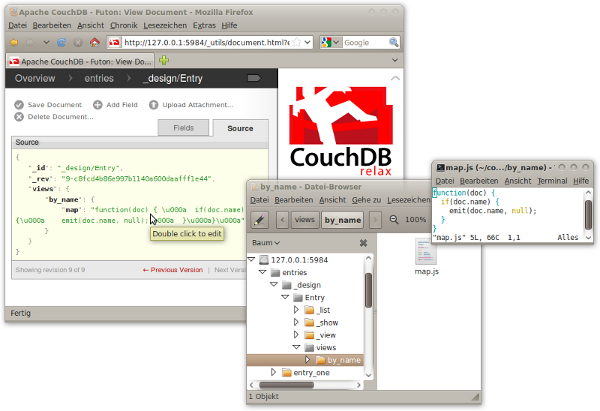Select the map.js file icon
The width and height of the screenshot is (600, 411).
click(x=426, y=251)
